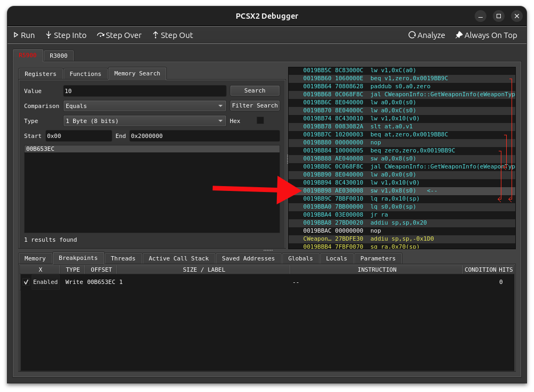Select line 0019BB88 sw a0,0x8(s0)
Image resolution: width=534 pixels, height=392 pixels.
[401, 158]
